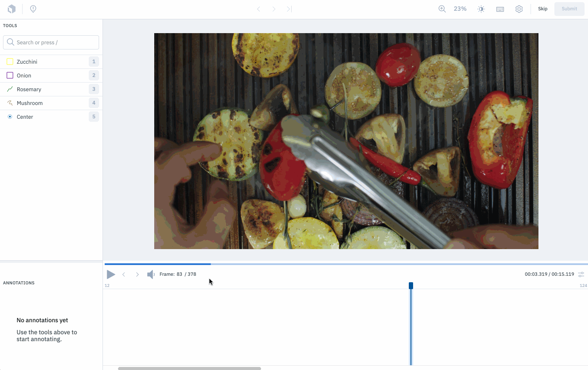Click the zoom magnifier icon
The image size is (588, 370).
[x=442, y=9]
